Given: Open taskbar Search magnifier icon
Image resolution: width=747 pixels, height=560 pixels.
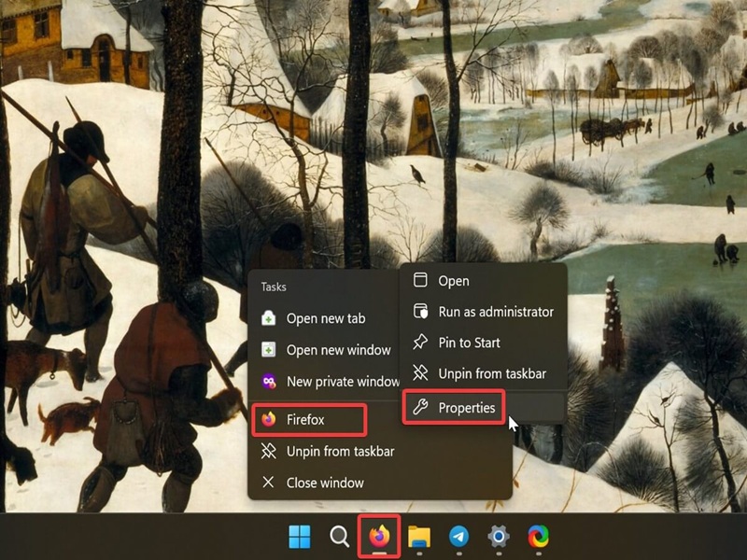Looking at the screenshot, I should (339, 537).
